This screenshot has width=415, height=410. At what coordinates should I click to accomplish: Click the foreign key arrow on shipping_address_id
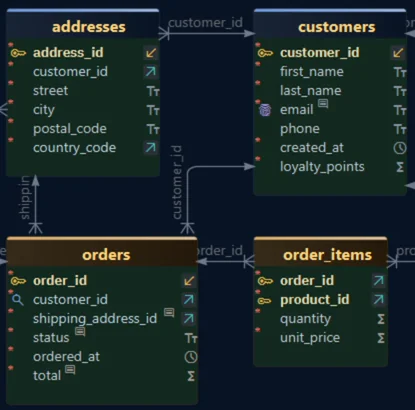point(189,319)
